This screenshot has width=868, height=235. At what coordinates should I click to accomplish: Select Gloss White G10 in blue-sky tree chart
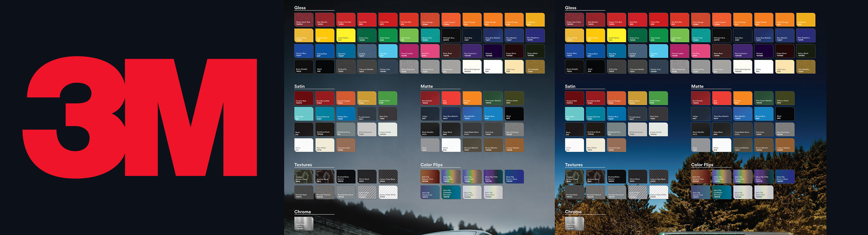[764, 67]
